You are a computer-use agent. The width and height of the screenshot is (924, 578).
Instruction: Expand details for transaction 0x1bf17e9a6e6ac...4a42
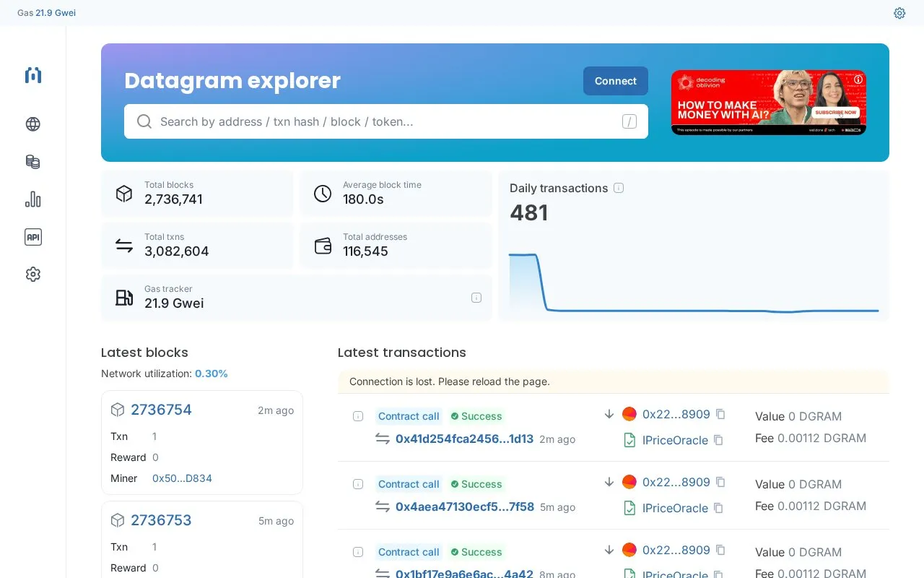pos(358,552)
